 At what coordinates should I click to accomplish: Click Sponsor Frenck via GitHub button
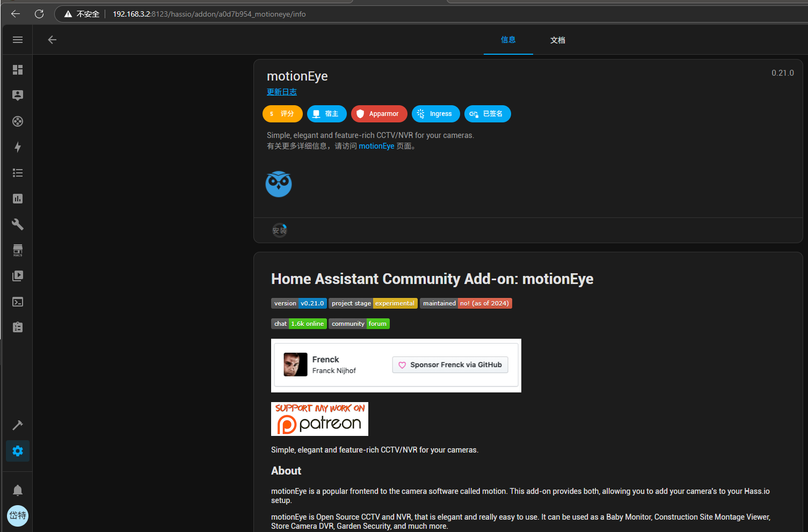tap(450, 365)
